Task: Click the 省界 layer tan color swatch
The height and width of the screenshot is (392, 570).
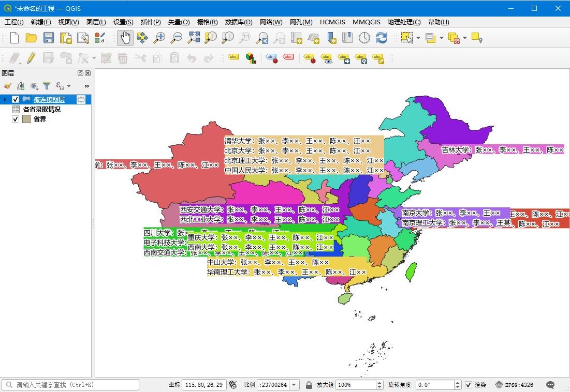Action: click(x=26, y=119)
